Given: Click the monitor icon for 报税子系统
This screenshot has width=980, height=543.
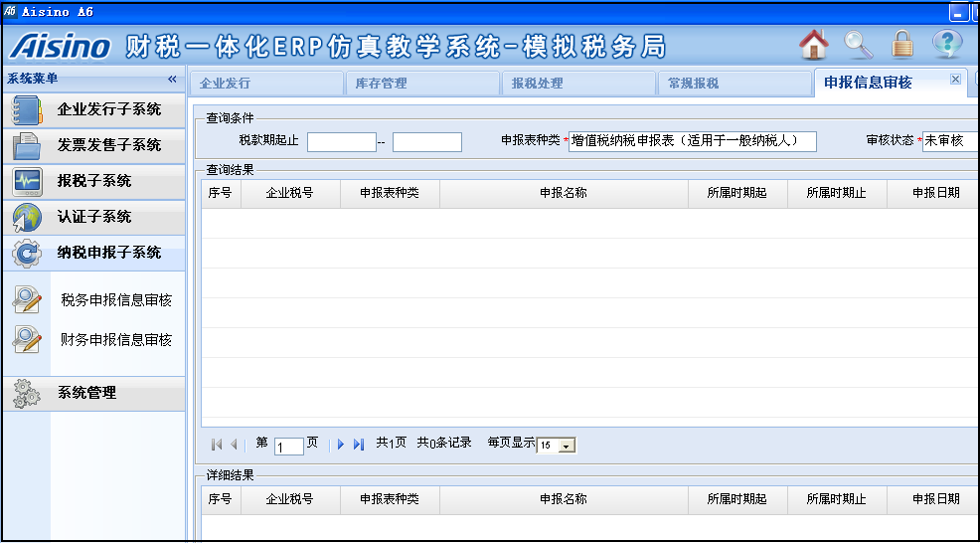Looking at the screenshot, I should [27, 182].
